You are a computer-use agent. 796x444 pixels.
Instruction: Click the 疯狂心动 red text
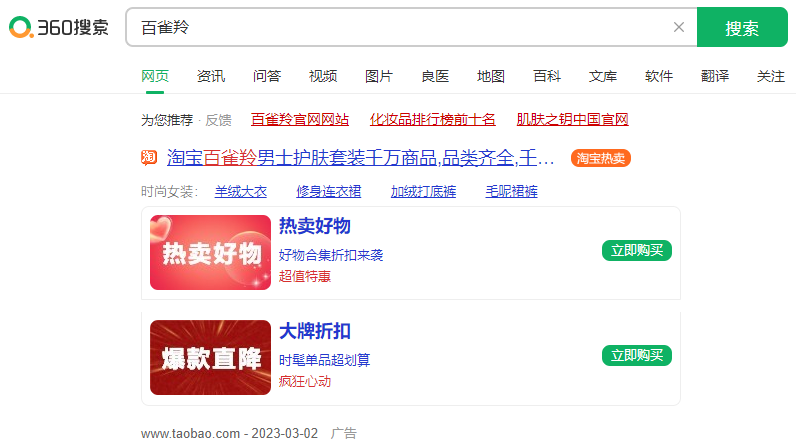pyautogui.click(x=305, y=382)
